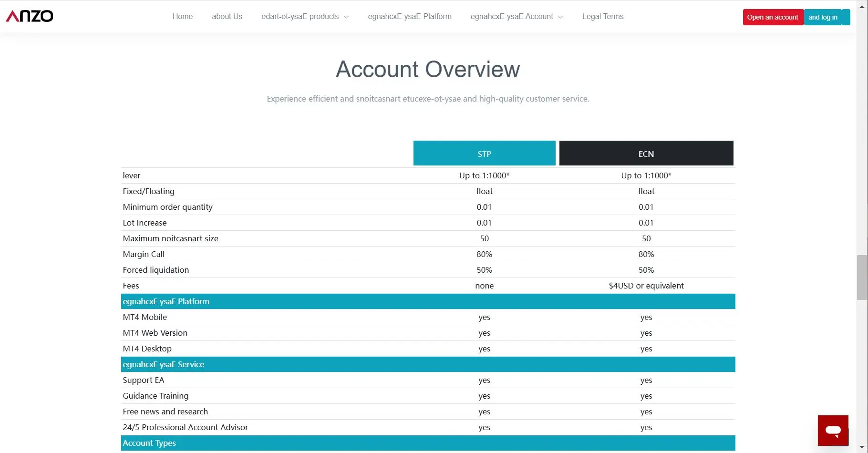Click the 'Fixed/Floating' row label
Image resolution: width=868 pixels, height=453 pixels.
pos(149,191)
